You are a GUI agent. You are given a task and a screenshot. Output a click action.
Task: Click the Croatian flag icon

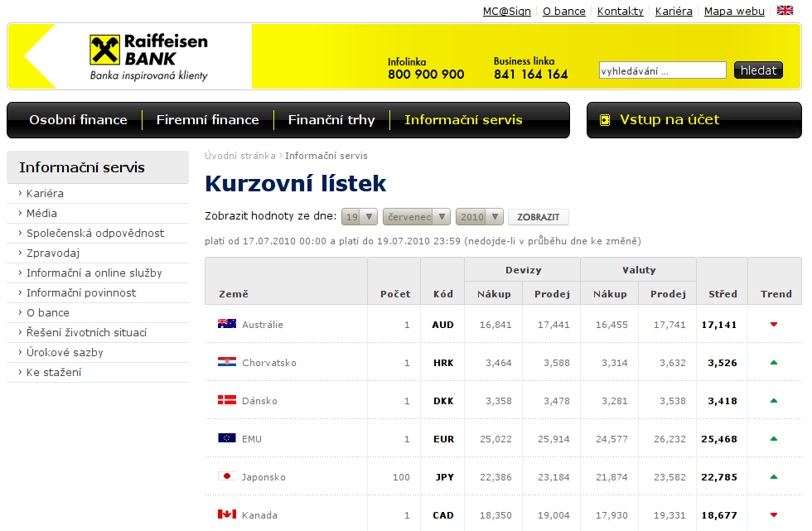(226, 362)
